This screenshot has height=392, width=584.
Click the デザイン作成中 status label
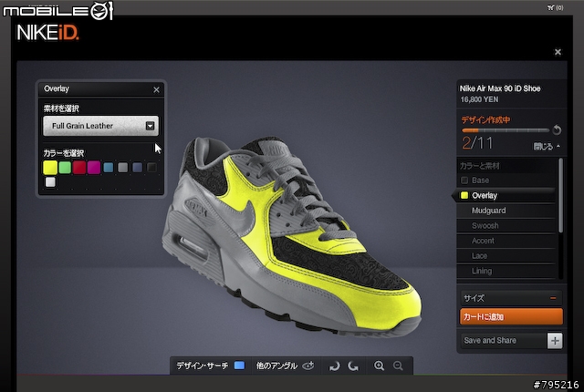pos(485,119)
